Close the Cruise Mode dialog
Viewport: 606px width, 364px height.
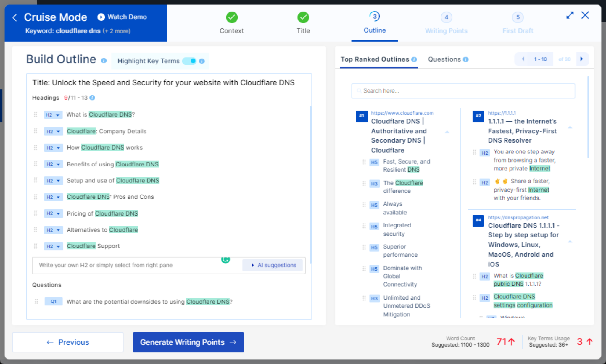[x=585, y=15]
